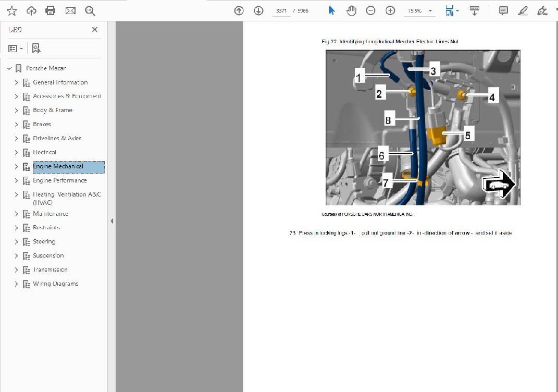This screenshot has height=392, width=558.
Task: Open the Suspension bookmark label
Action: pos(48,255)
